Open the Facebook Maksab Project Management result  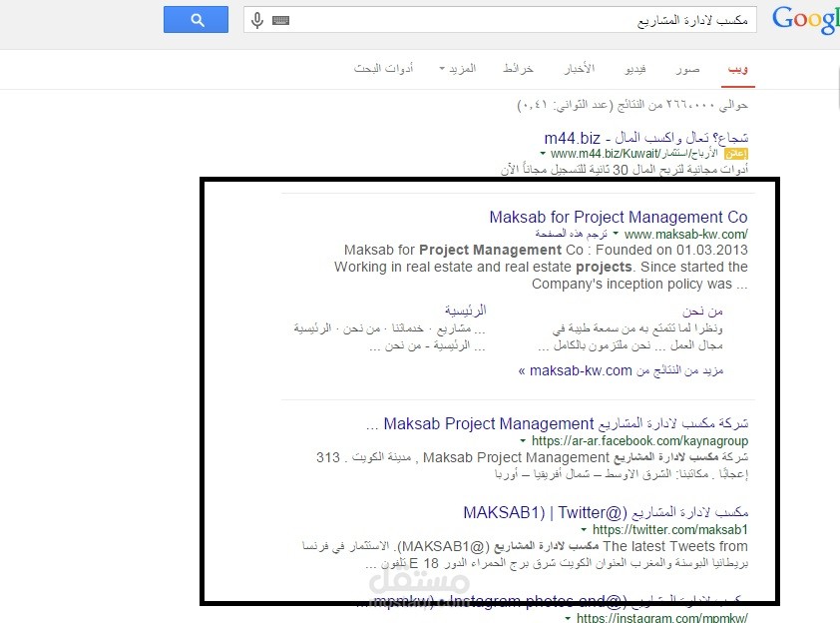(557, 423)
